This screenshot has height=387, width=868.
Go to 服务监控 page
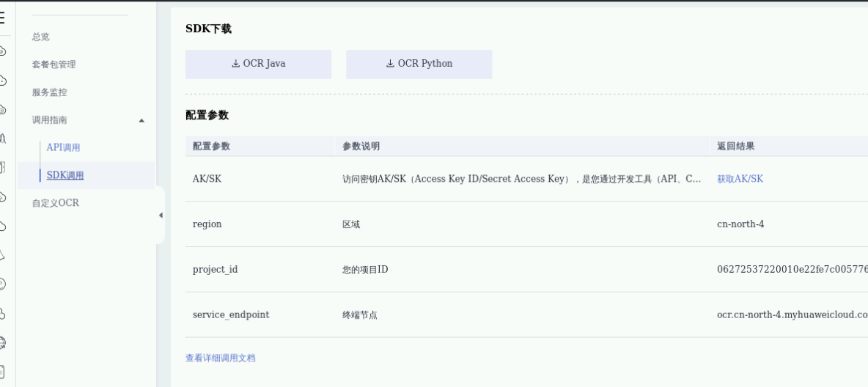[50, 92]
